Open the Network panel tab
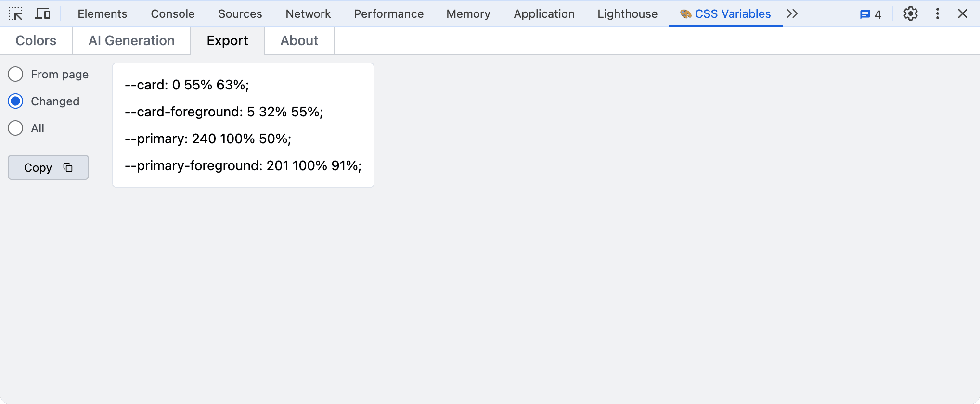Screen dimensions: 980x404 coord(308,13)
